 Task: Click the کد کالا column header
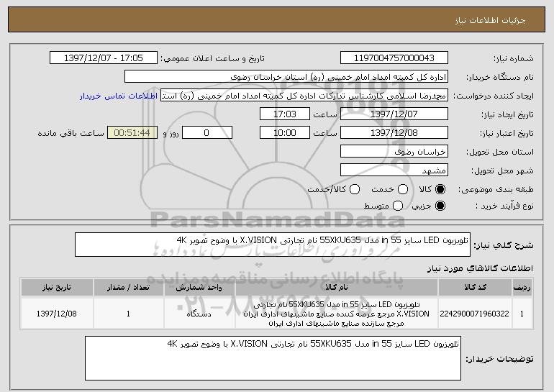click(x=475, y=288)
